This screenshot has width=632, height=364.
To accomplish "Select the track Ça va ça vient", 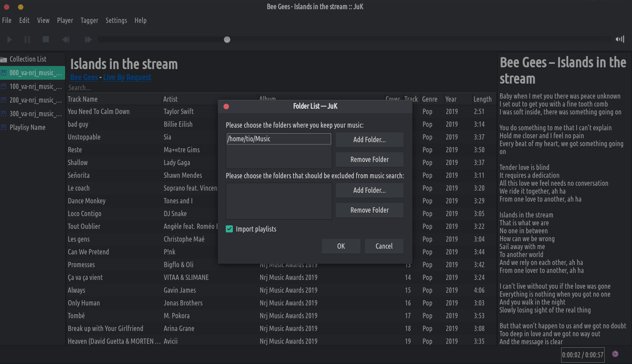I will click(85, 277).
